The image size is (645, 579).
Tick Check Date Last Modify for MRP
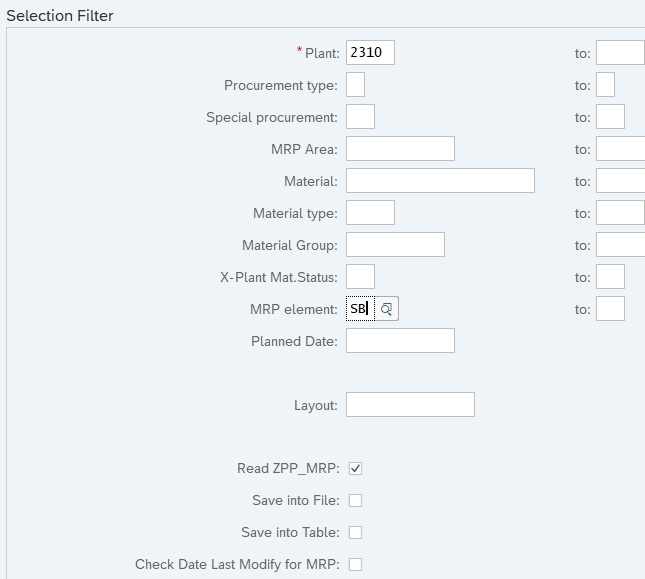coord(355,564)
